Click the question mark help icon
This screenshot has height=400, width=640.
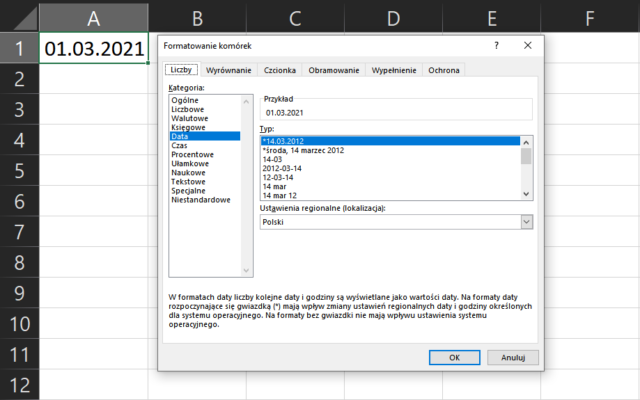(x=496, y=45)
